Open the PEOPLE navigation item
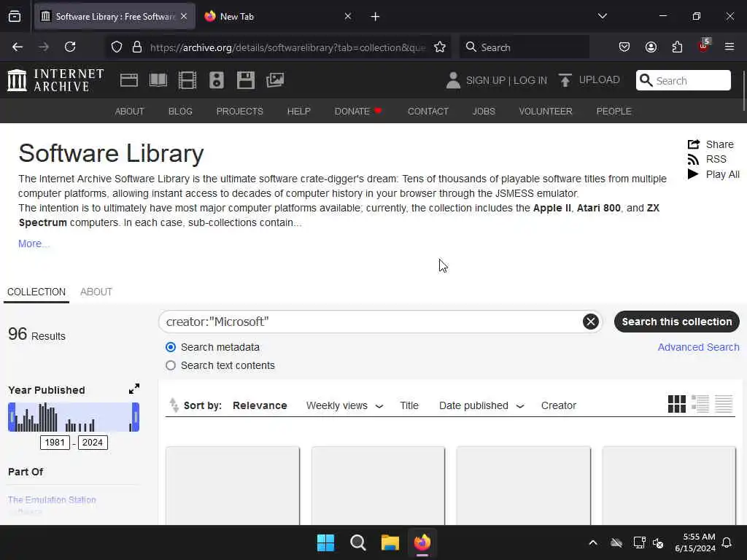Screen dimensions: 747x560 [x=614, y=111]
